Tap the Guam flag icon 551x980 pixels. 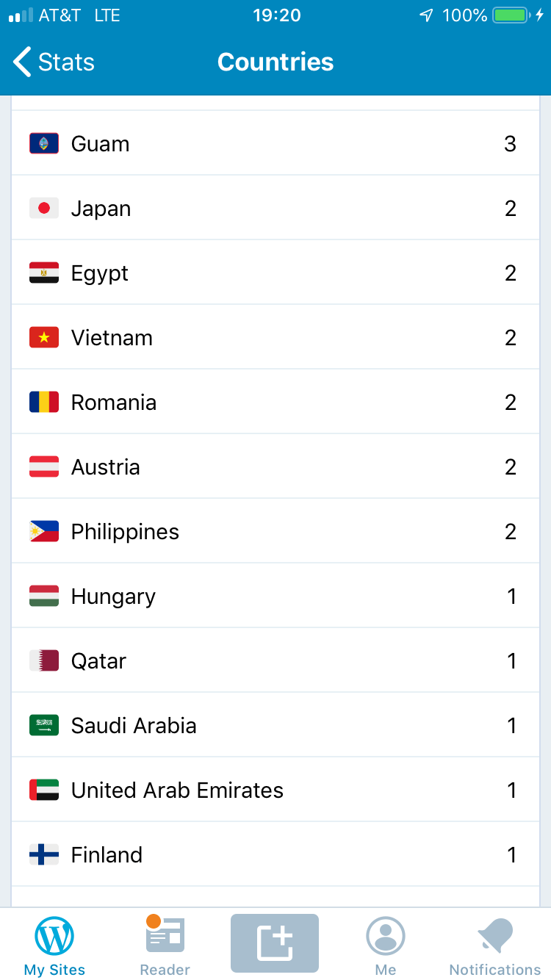coord(44,144)
